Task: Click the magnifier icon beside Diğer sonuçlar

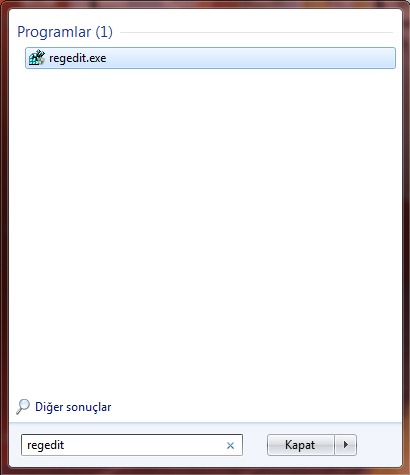Action: point(23,407)
